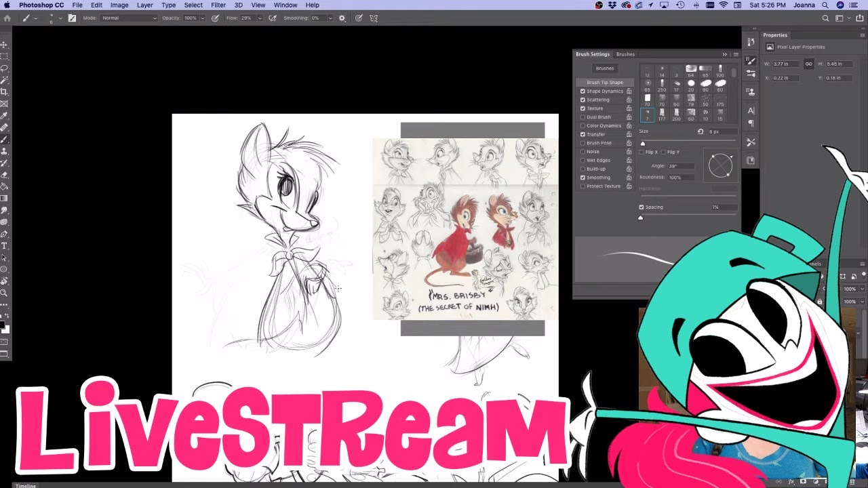Open the Filter menu
Screen dimensions: 868x488
click(x=218, y=5)
